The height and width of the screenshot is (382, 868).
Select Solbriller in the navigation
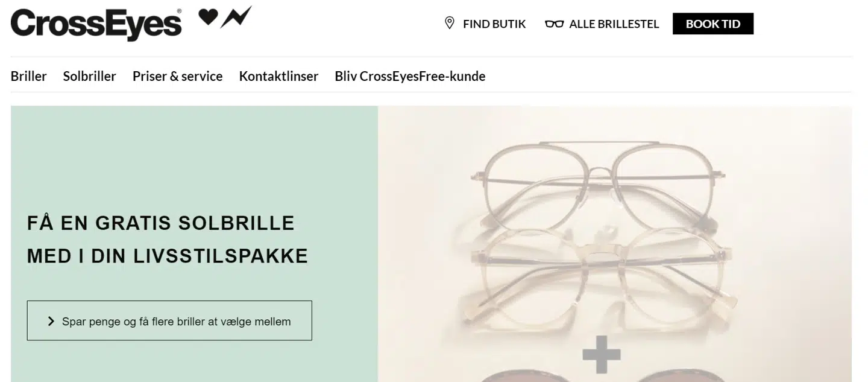89,76
